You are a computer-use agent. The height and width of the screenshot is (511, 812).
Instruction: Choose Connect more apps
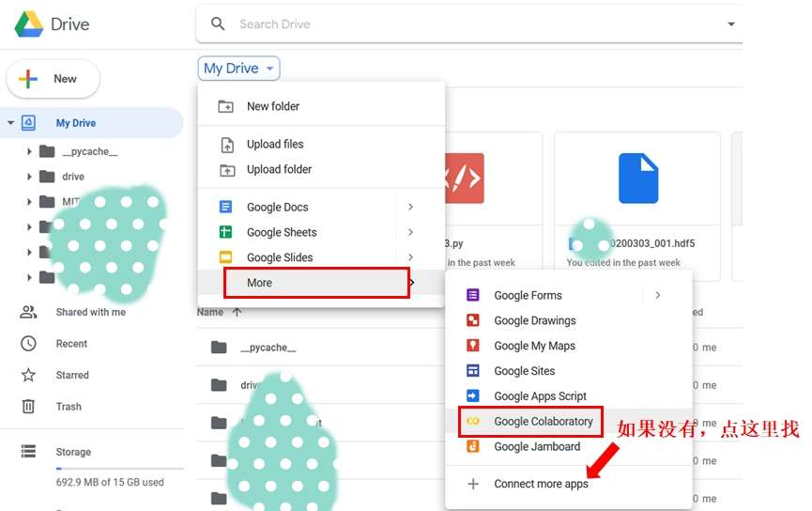[x=569, y=484]
